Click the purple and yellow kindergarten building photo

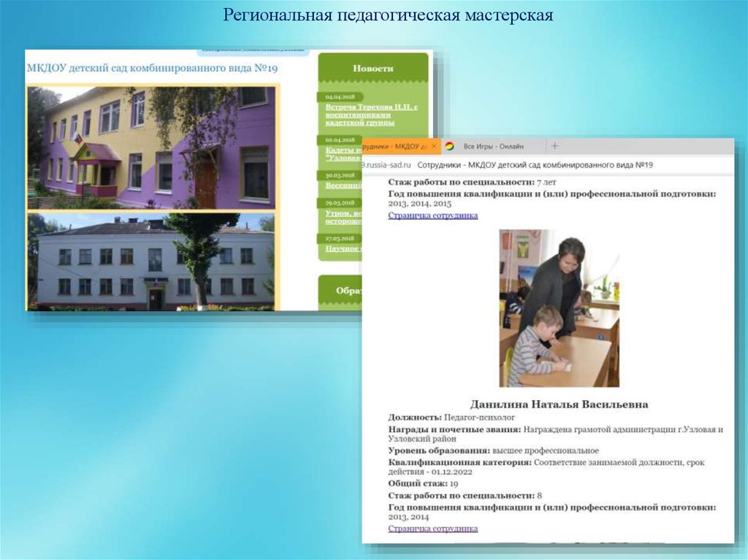click(x=151, y=147)
